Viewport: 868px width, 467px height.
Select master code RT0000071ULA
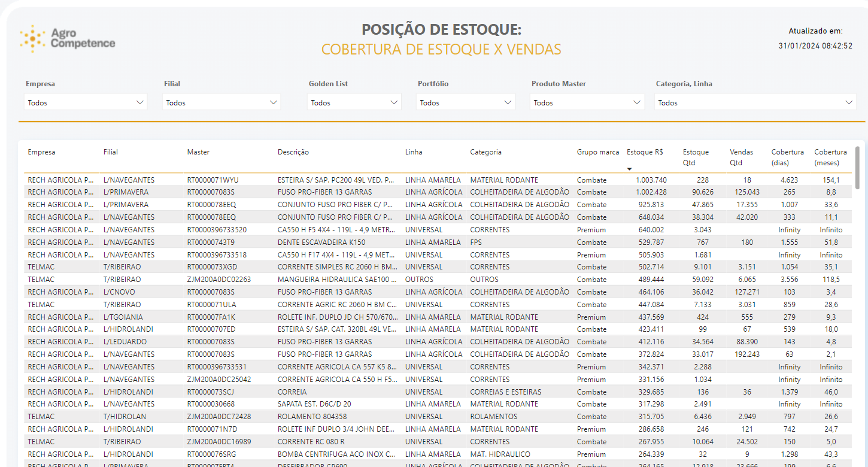click(211, 305)
